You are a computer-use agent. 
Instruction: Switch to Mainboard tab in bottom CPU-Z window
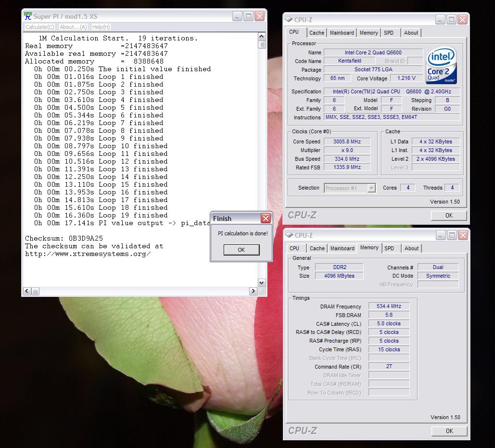(x=342, y=248)
